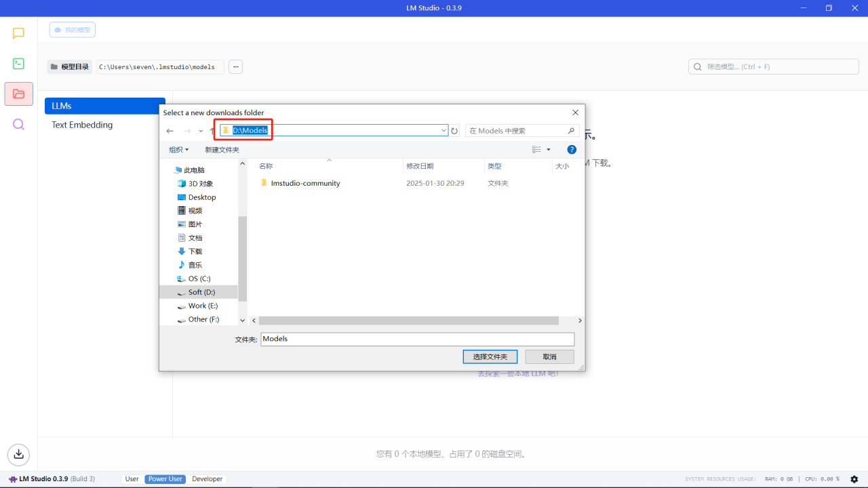The height and width of the screenshot is (488, 868).
Task: Click the 2025-01-30 20:29 date cell
Action: [435, 183]
